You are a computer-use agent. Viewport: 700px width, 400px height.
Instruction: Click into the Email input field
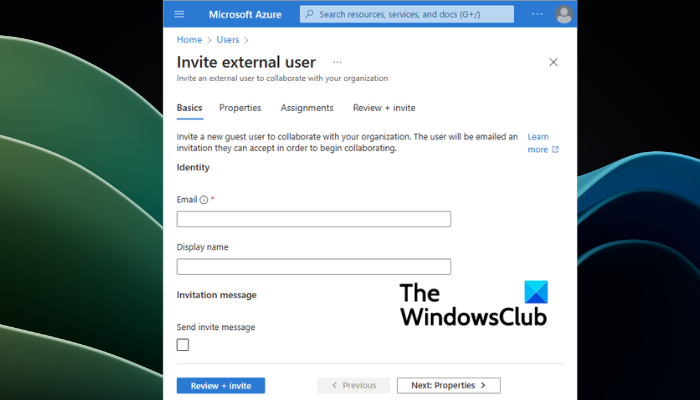[313, 219]
